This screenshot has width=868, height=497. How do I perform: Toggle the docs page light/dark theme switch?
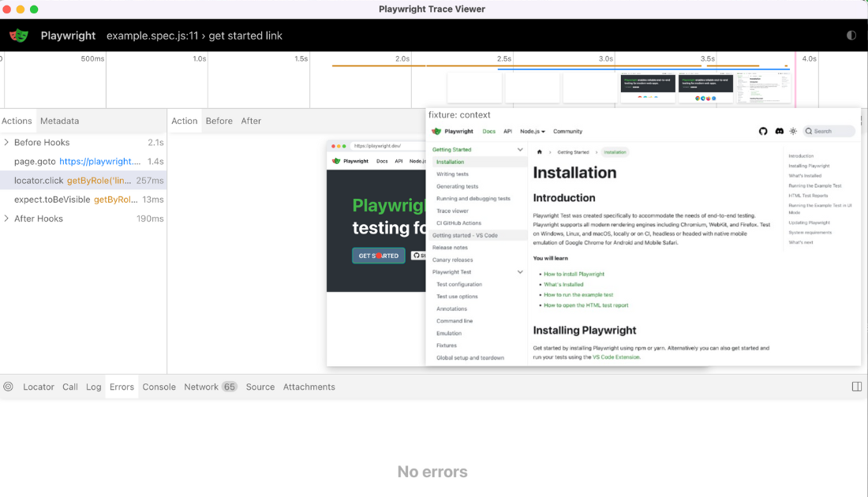(793, 132)
